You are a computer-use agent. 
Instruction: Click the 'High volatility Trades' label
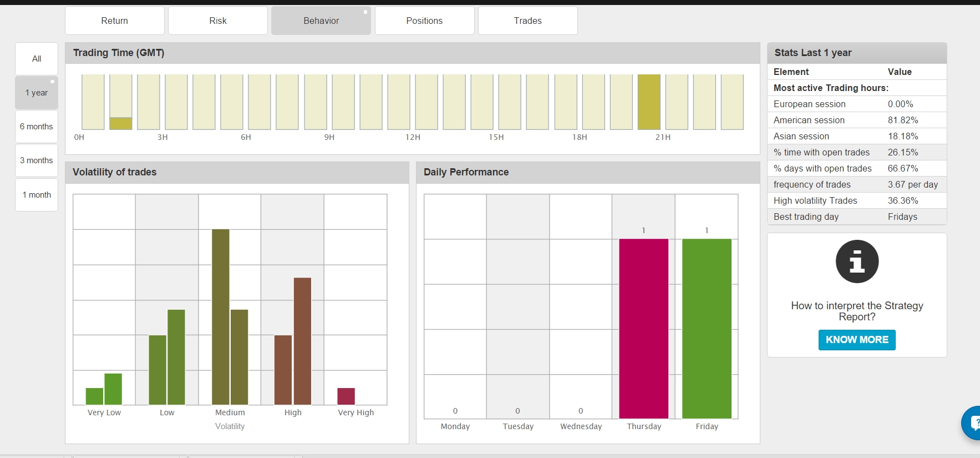click(x=815, y=200)
